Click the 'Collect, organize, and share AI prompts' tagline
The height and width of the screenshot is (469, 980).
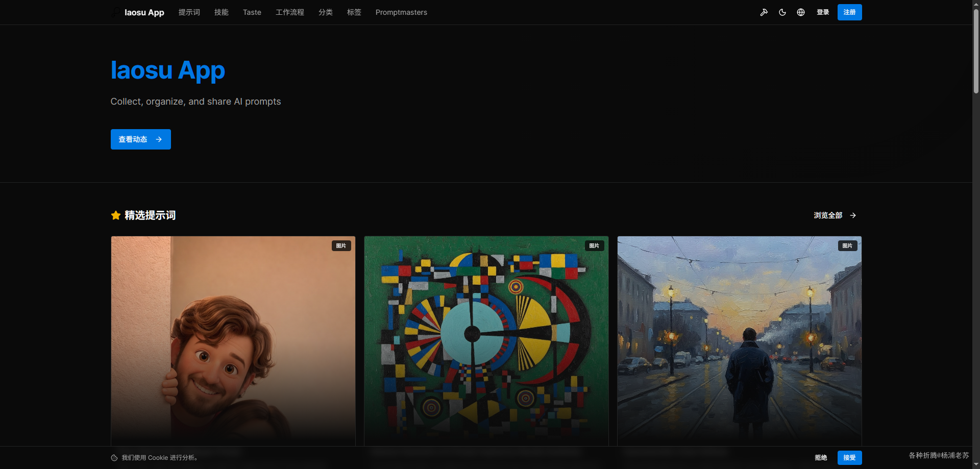coord(195,102)
